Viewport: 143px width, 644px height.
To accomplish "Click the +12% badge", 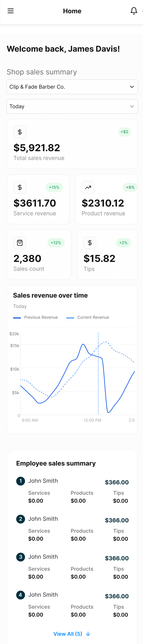I will point(56,243).
